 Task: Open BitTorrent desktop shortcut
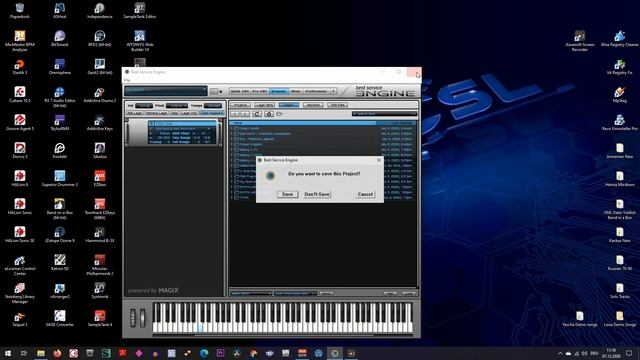(x=60, y=39)
